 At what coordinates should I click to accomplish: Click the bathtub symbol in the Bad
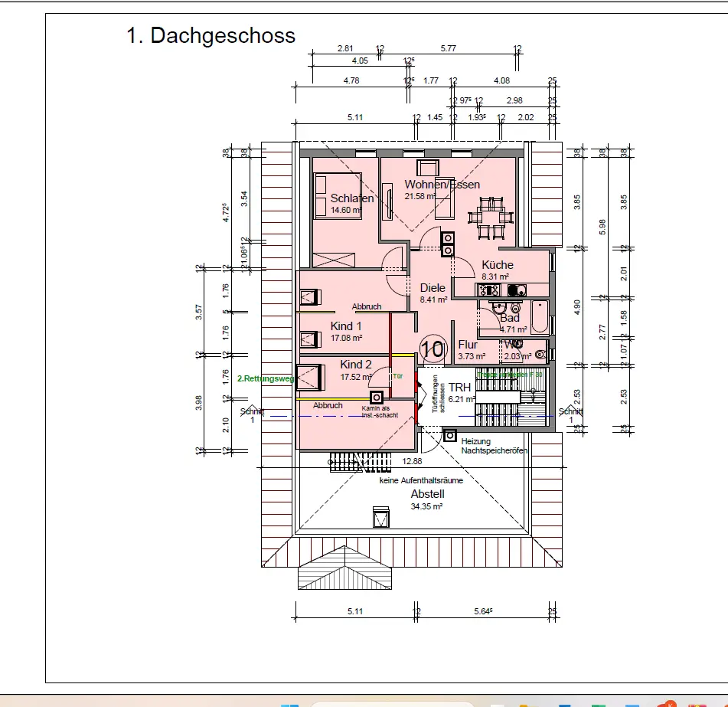(540, 317)
